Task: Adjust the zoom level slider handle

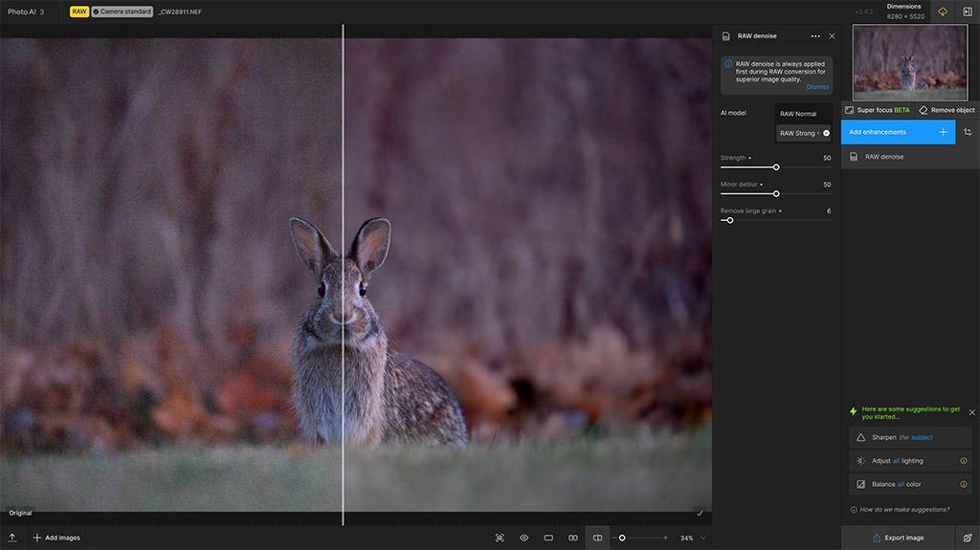Action: pos(622,538)
